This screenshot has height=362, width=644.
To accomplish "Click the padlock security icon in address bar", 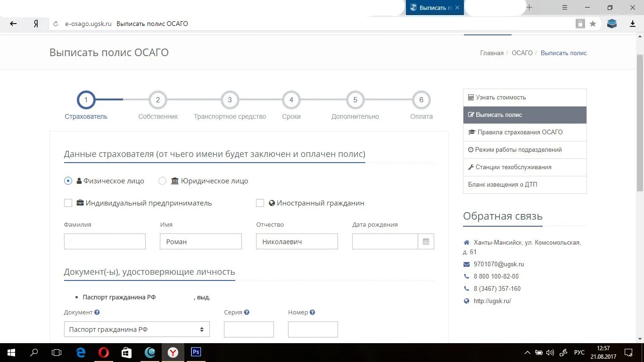I will pos(580,24).
